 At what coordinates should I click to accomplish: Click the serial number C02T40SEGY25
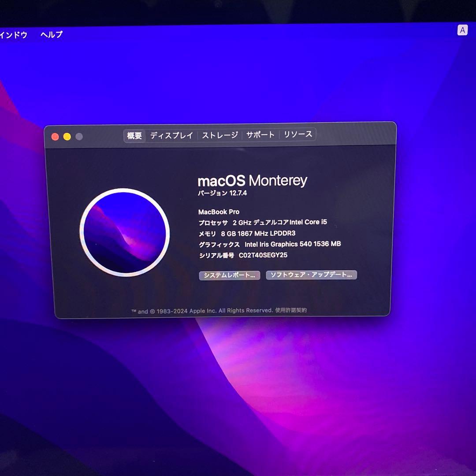click(262, 255)
